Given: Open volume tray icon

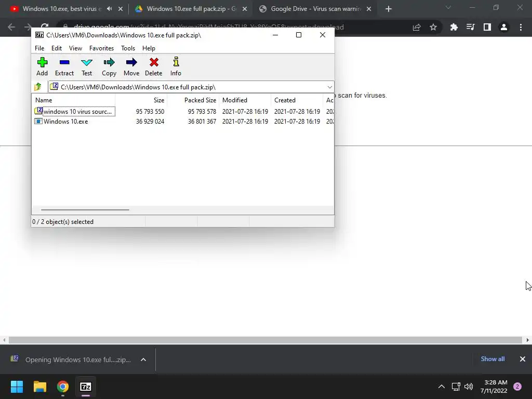Looking at the screenshot, I should [469, 387].
